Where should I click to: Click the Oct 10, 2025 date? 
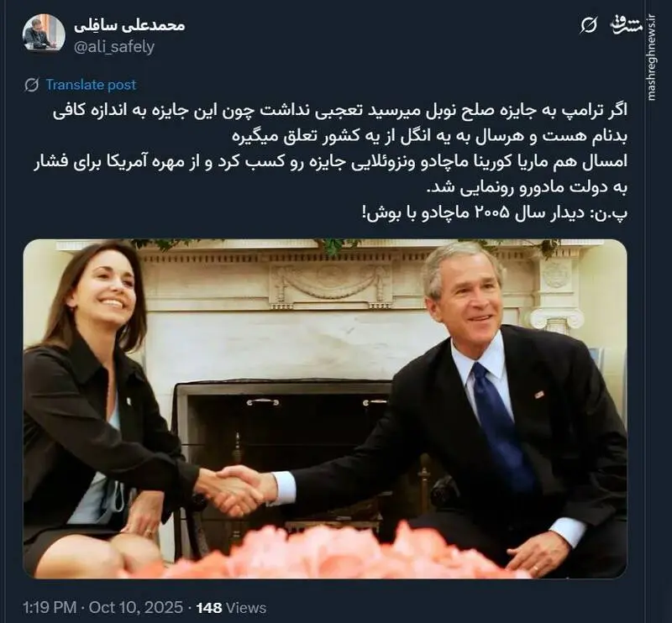[136, 608]
